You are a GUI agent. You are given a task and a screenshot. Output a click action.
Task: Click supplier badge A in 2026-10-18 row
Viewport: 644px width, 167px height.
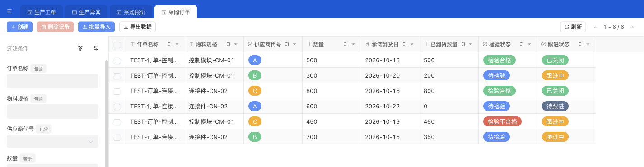pyautogui.click(x=255, y=60)
